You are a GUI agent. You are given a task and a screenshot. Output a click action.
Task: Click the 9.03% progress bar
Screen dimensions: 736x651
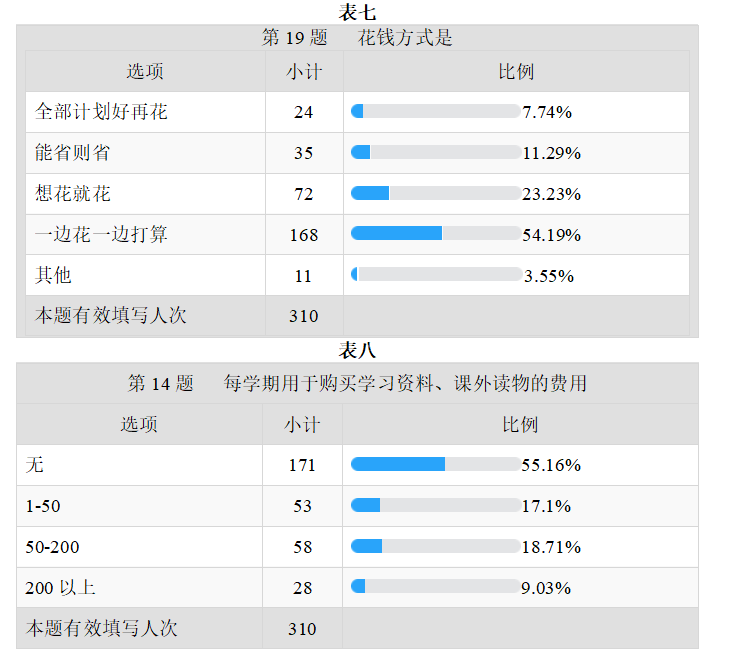436,586
